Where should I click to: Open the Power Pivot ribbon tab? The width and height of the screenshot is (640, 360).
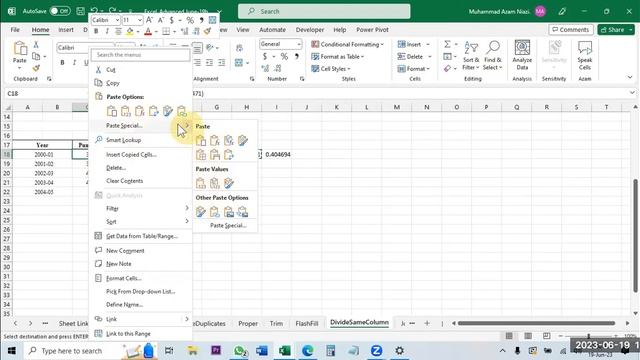(372, 30)
